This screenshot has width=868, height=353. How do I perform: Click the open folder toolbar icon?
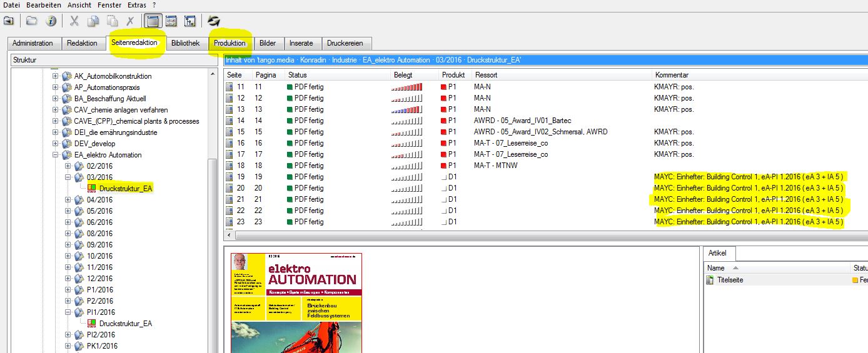(x=32, y=21)
